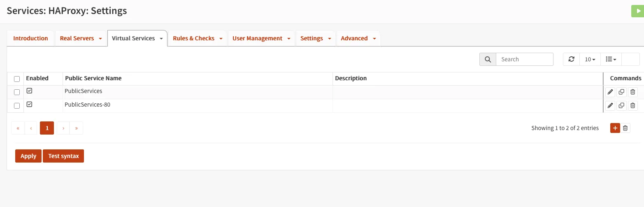Image resolution: width=644 pixels, height=207 pixels.
Task: Delete the PublicServices row using trash icon
Action: pyautogui.click(x=633, y=92)
